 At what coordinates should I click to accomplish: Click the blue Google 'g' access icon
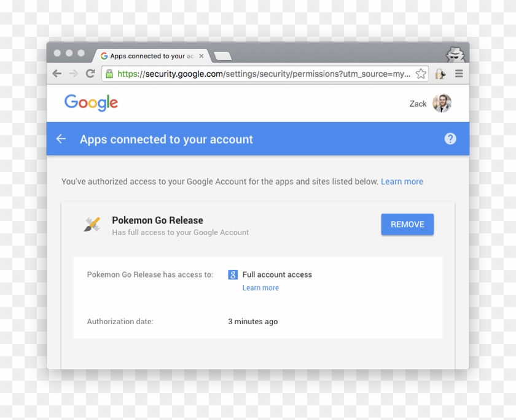tap(233, 275)
